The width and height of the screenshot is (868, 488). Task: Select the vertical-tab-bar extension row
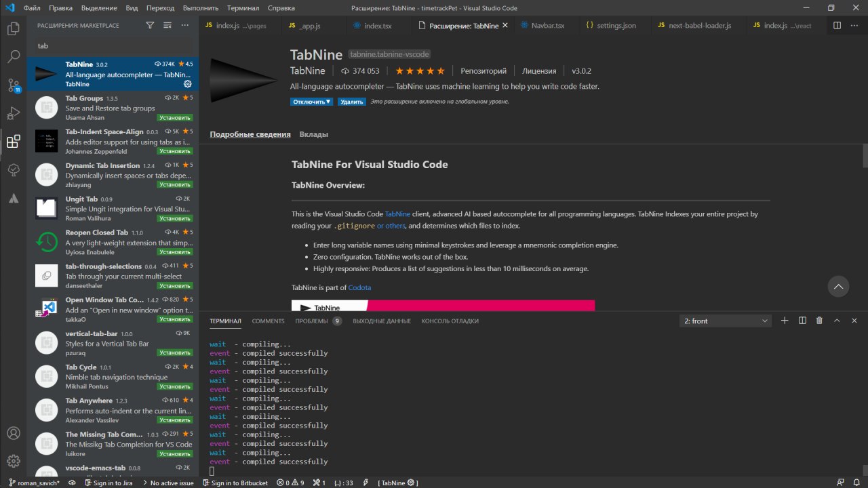coord(113,343)
